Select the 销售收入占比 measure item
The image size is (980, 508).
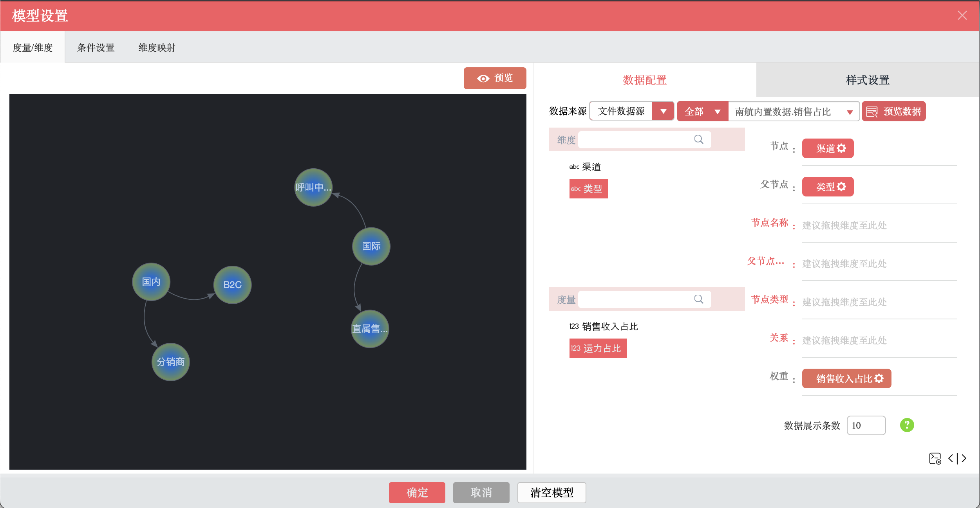[604, 326]
